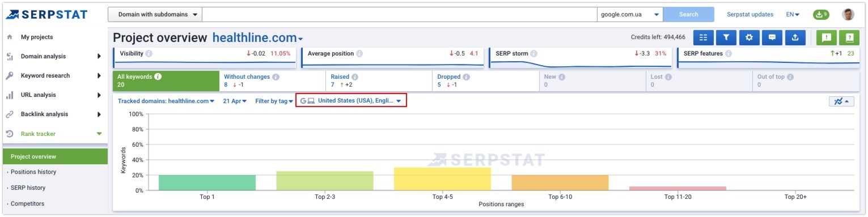The image size is (868, 217).
Task: Select the New keywords tab
Action: coord(592,81)
